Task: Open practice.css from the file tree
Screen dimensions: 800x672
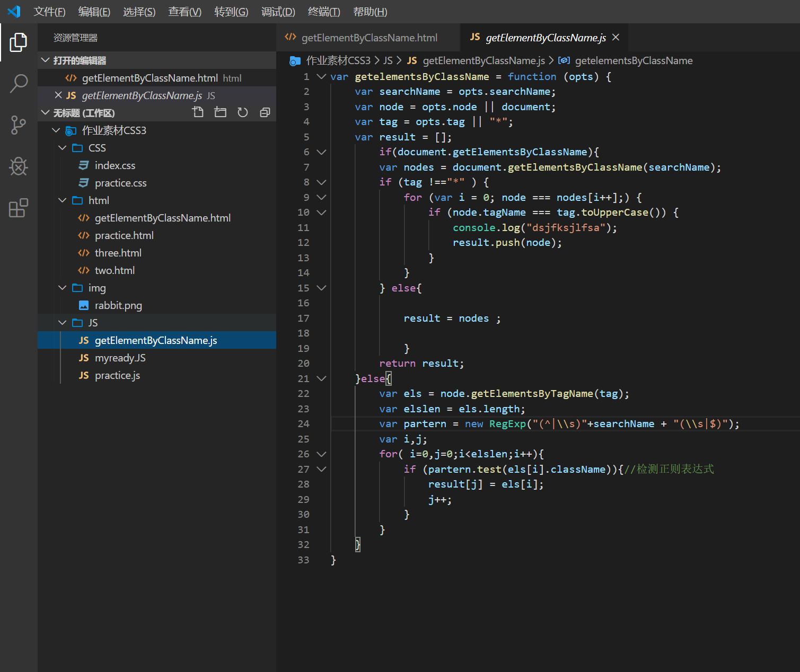Action: pyautogui.click(x=157, y=183)
